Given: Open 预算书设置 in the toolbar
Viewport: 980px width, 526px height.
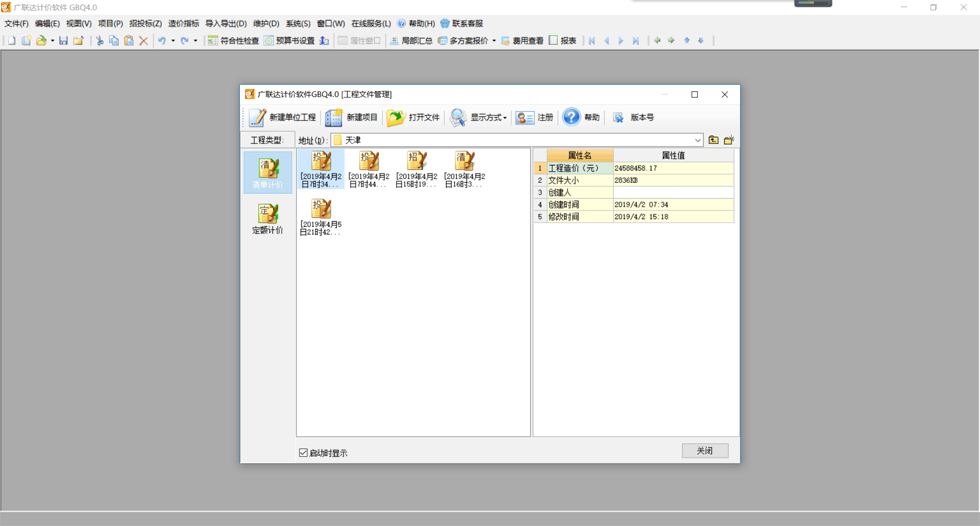Looking at the screenshot, I should [x=289, y=40].
